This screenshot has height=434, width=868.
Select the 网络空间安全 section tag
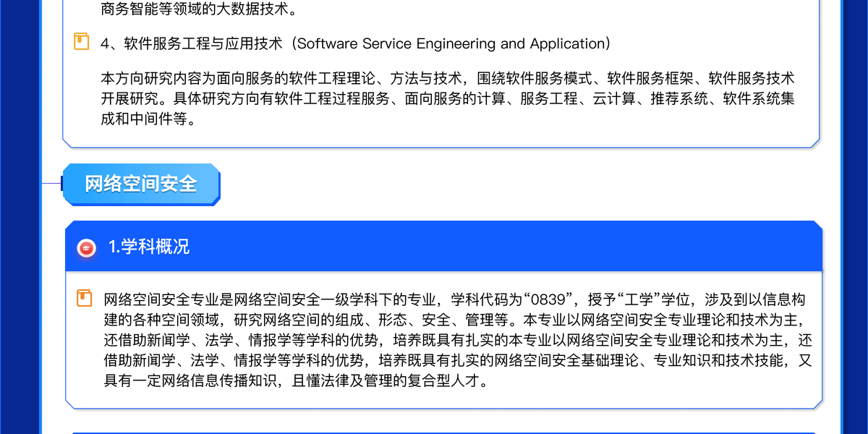tap(141, 184)
